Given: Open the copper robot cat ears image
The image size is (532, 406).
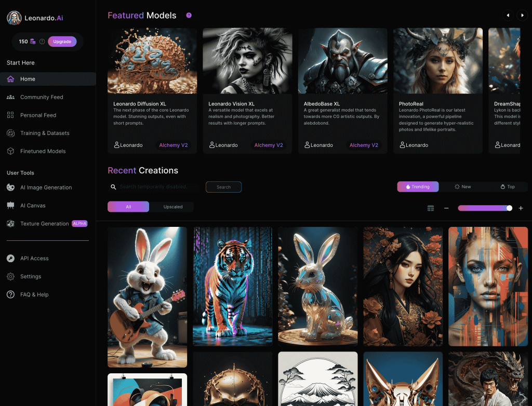Looking at the screenshot, I should coord(403,379).
